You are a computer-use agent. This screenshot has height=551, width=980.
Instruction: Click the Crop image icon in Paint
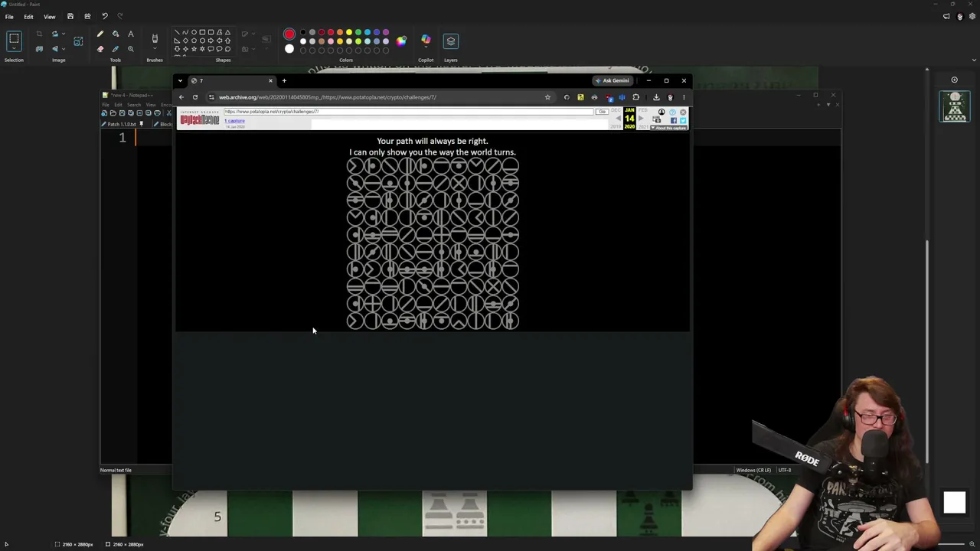[39, 34]
